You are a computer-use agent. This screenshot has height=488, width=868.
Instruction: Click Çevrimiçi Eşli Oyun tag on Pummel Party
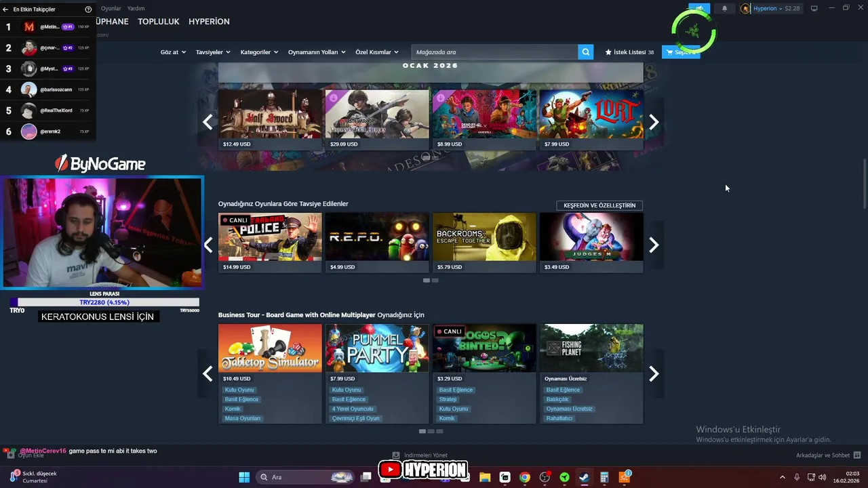click(x=356, y=418)
